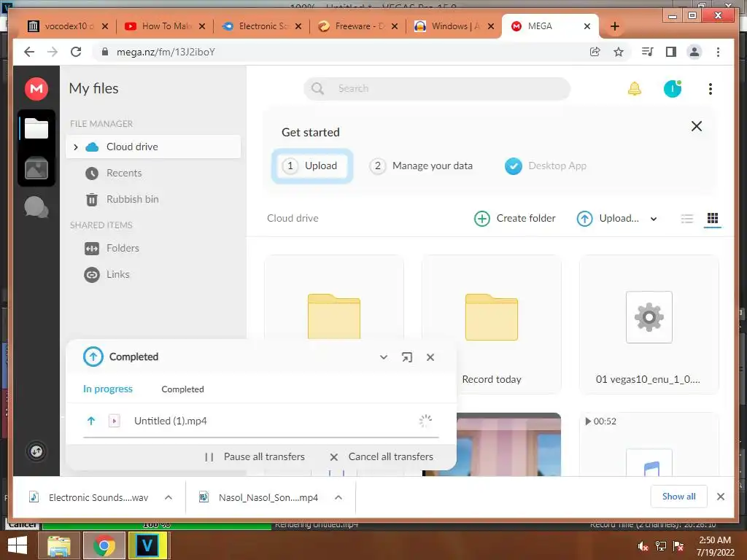This screenshot has height=560, width=747.
Task: Open the 00:52 audio file thumbnail
Action: [x=649, y=444]
